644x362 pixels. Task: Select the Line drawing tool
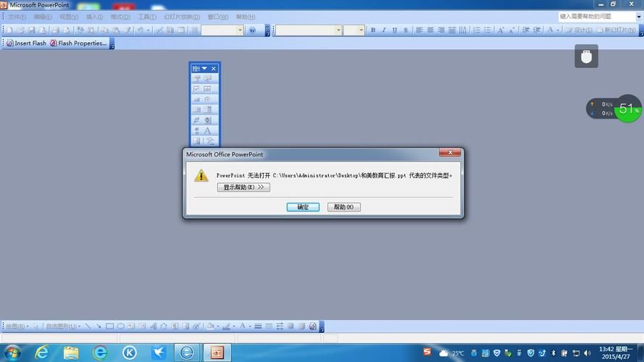(x=88, y=327)
